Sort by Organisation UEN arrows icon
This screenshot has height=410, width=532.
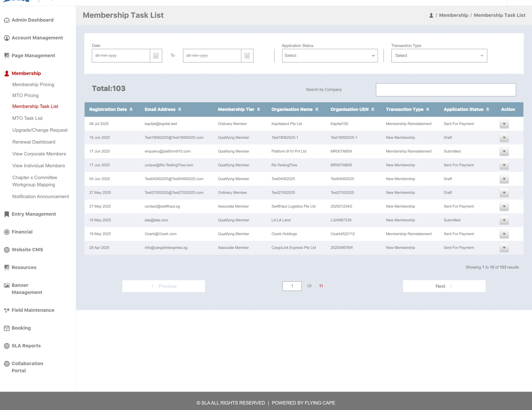point(373,109)
